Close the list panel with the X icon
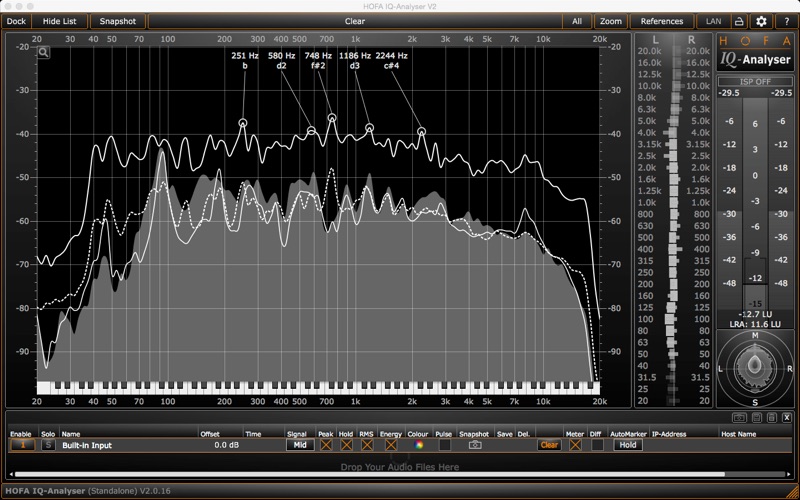The width and height of the screenshot is (800, 500). (787, 418)
